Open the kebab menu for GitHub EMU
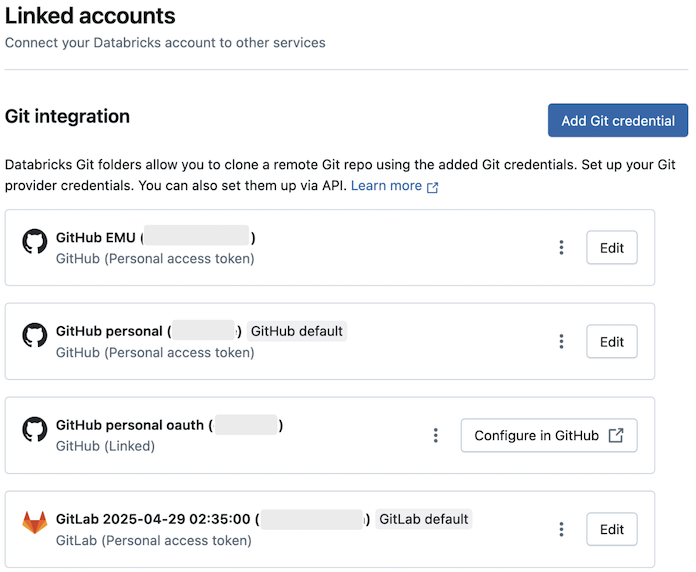Image resolution: width=696 pixels, height=572 pixels. 562,247
